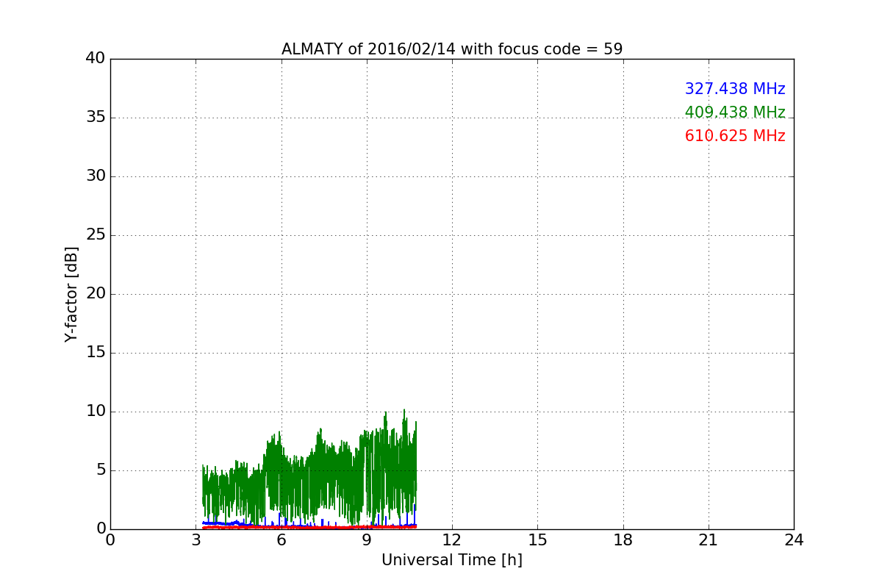Select the 610.625 MHz legend label
This screenshot has height=588, width=882.
[735, 136]
